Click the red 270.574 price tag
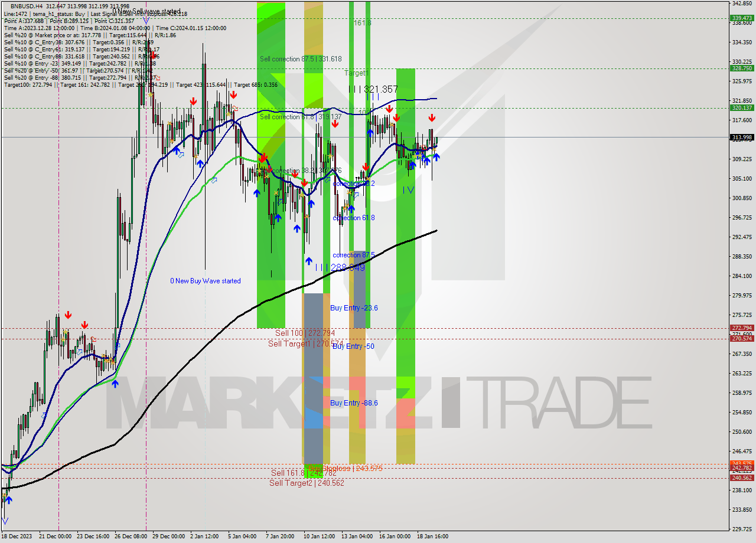This screenshot has width=756, height=543. [x=742, y=338]
